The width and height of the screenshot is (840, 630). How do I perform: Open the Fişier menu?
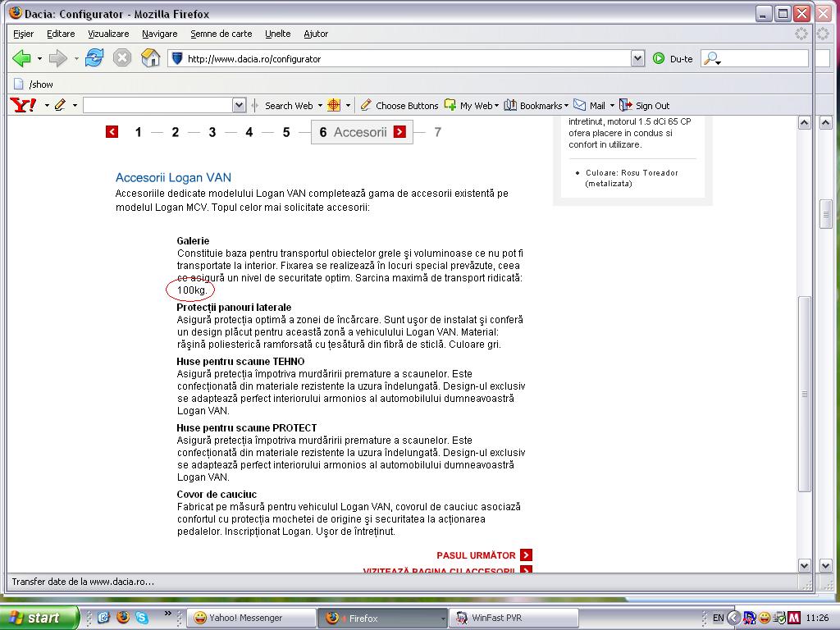24,34
